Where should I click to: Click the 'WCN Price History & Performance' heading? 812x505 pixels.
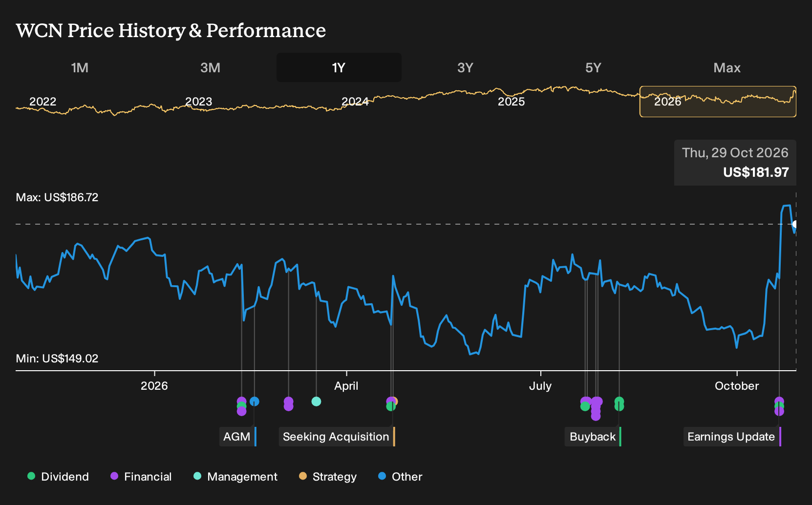coord(171,30)
